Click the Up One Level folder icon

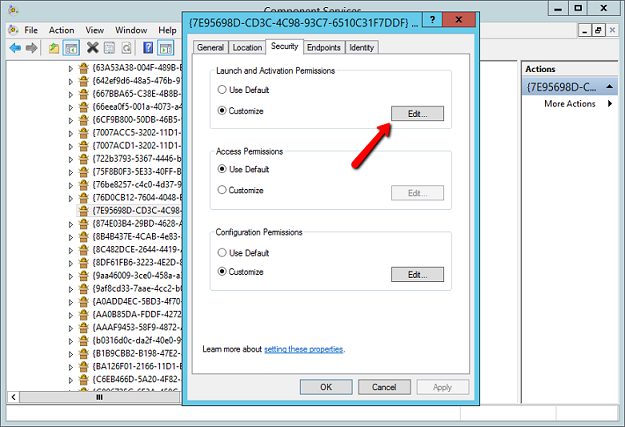(54, 47)
